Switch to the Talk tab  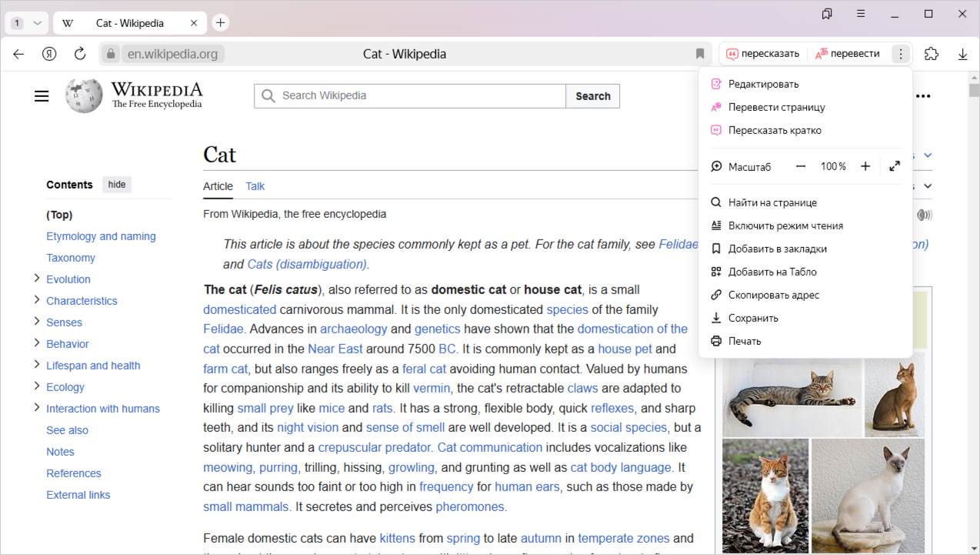pyautogui.click(x=255, y=186)
